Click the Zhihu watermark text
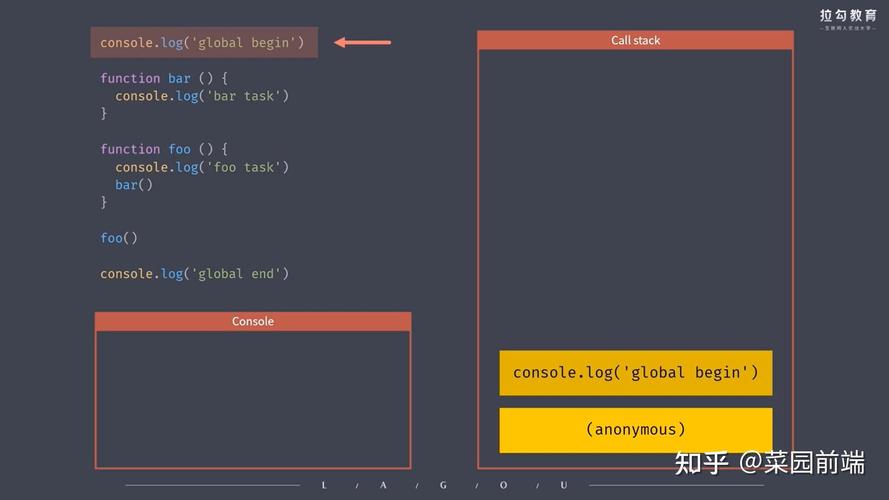 pyautogui.click(x=769, y=463)
